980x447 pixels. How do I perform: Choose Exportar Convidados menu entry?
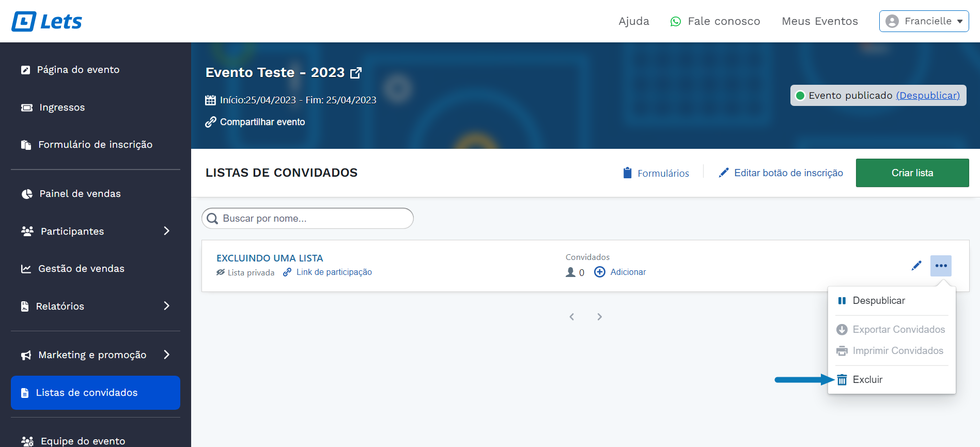(898, 330)
